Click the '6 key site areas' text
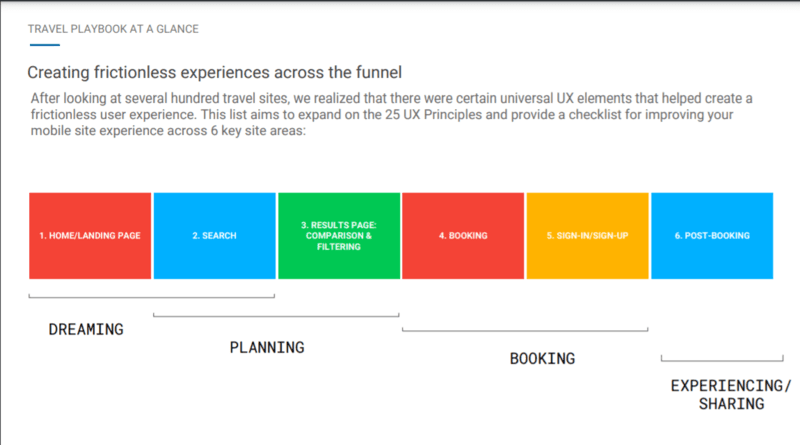 pyautogui.click(x=258, y=131)
